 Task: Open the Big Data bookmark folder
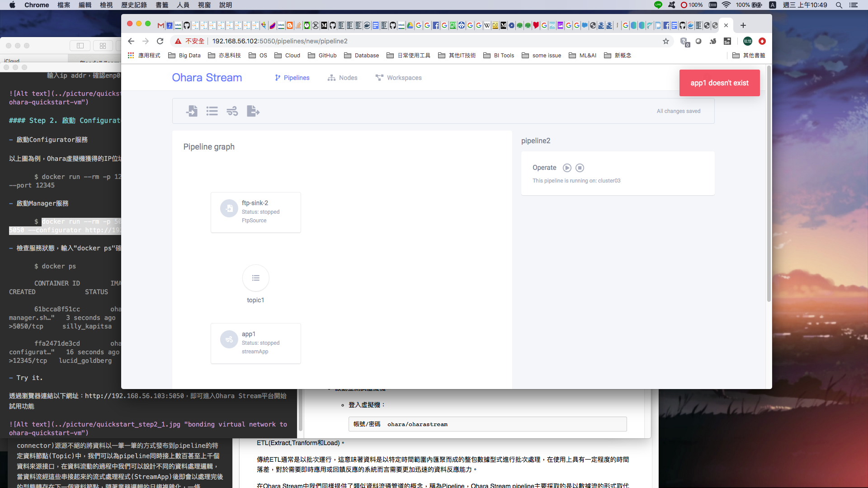pos(184,56)
